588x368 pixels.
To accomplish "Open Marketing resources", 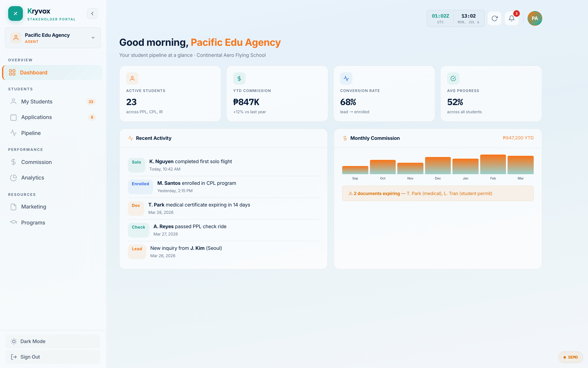I will tap(52, 207).
